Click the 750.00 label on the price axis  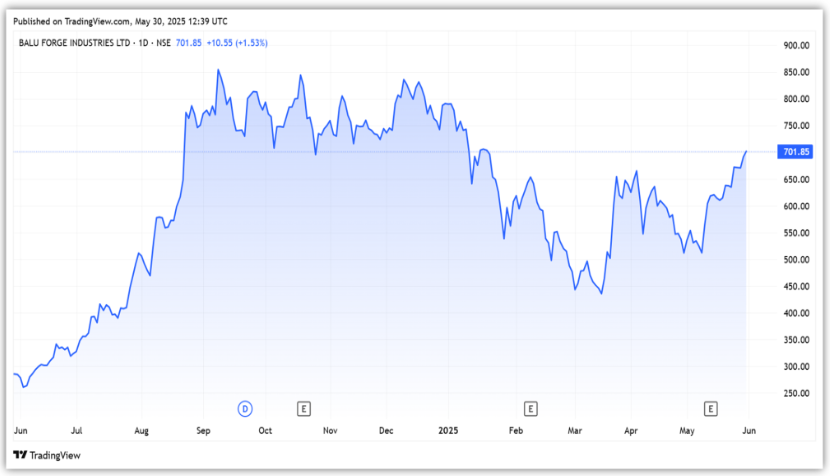[796, 126]
